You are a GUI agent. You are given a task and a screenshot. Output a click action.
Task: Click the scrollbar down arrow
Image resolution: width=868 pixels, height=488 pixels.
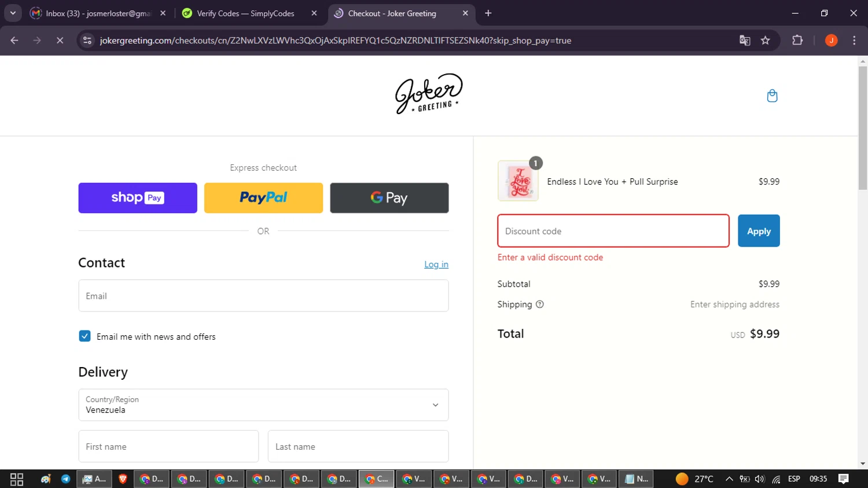pos(863,464)
